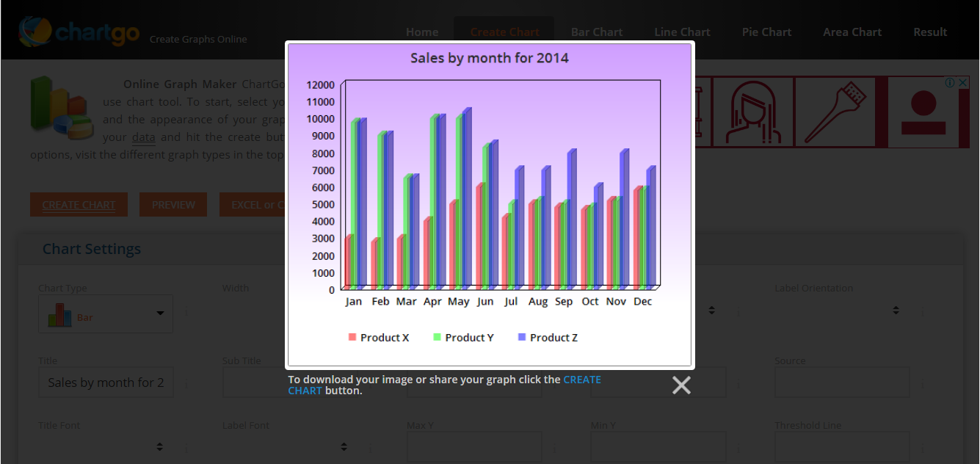Open the Bar Chart menu item
This screenshot has height=464, width=980.
597,32
